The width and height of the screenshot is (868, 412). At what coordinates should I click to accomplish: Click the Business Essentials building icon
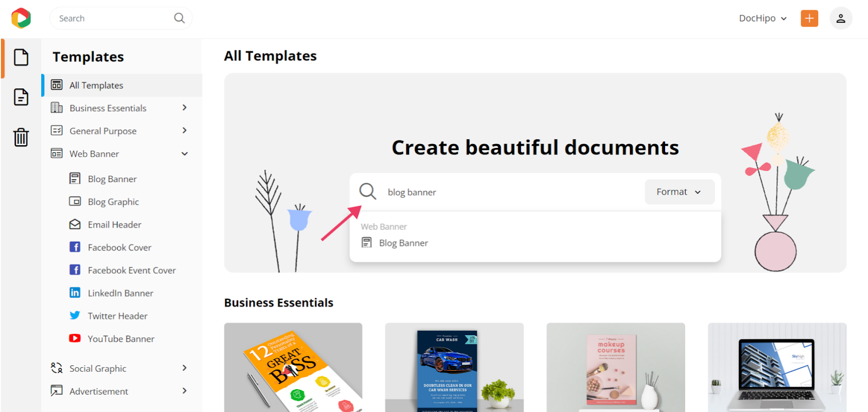pyautogui.click(x=56, y=108)
